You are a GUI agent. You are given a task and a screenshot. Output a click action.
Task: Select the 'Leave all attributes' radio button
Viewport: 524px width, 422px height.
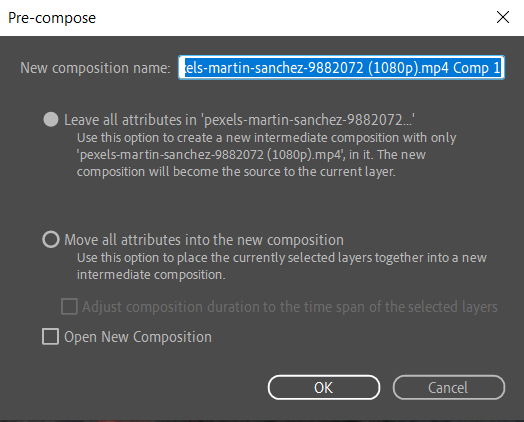pyautogui.click(x=51, y=119)
